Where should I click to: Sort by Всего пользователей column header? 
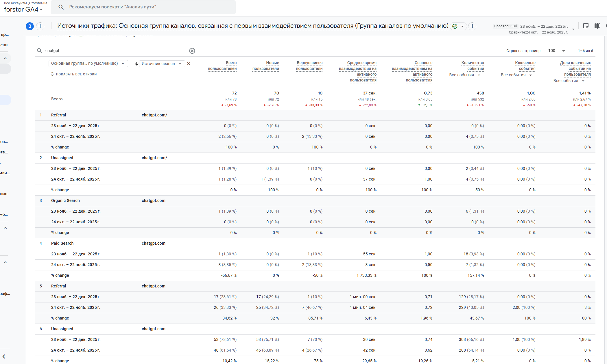coord(222,66)
